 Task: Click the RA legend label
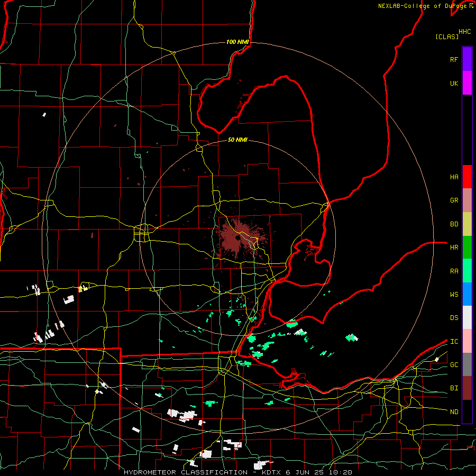tap(454, 271)
